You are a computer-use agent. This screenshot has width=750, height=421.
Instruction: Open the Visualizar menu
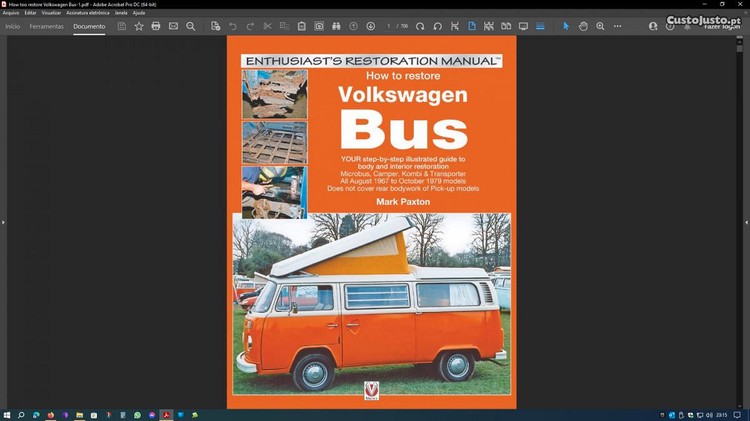pyautogui.click(x=51, y=13)
